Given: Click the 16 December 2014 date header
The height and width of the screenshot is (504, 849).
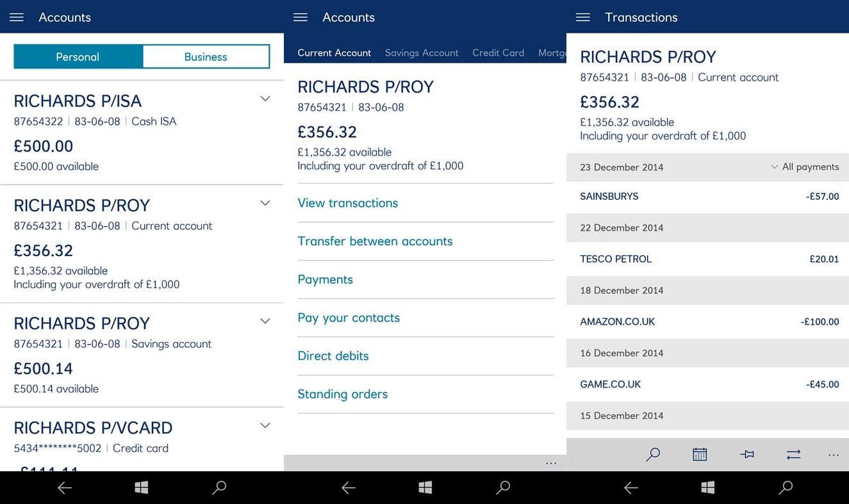Looking at the screenshot, I should pos(622,353).
